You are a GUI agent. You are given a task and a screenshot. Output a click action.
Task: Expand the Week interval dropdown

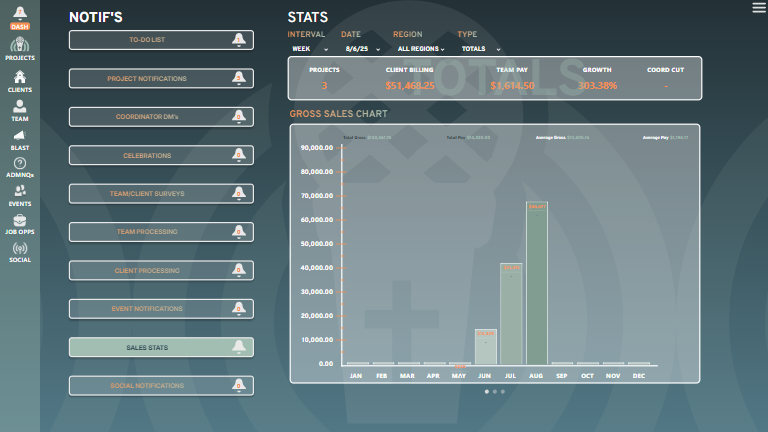(x=309, y=48)
